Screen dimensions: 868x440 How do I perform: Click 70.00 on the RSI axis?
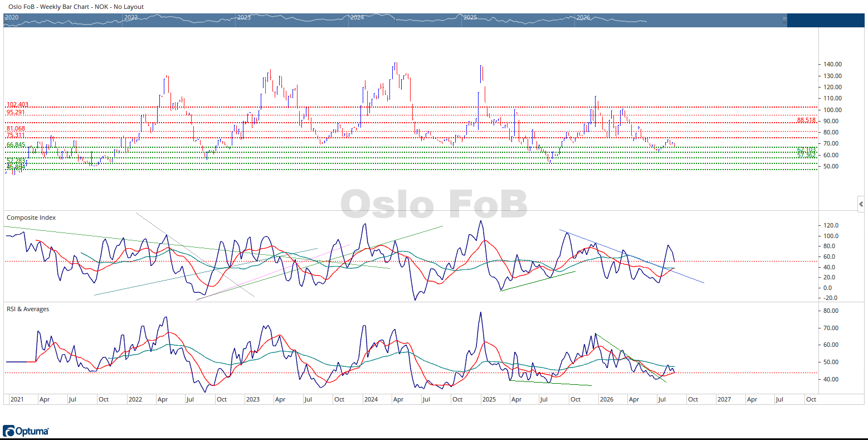pyautogui.click(x=831, y=328)
